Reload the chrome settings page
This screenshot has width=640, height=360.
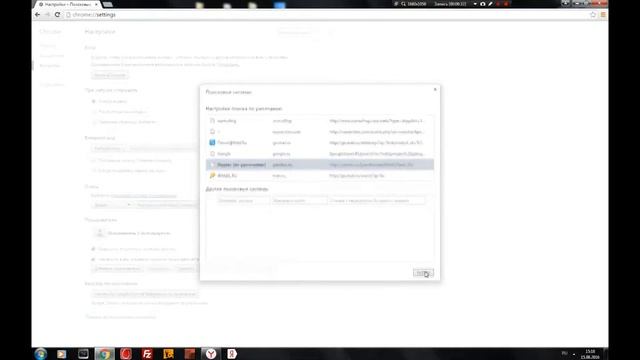[x=57, y=15]
